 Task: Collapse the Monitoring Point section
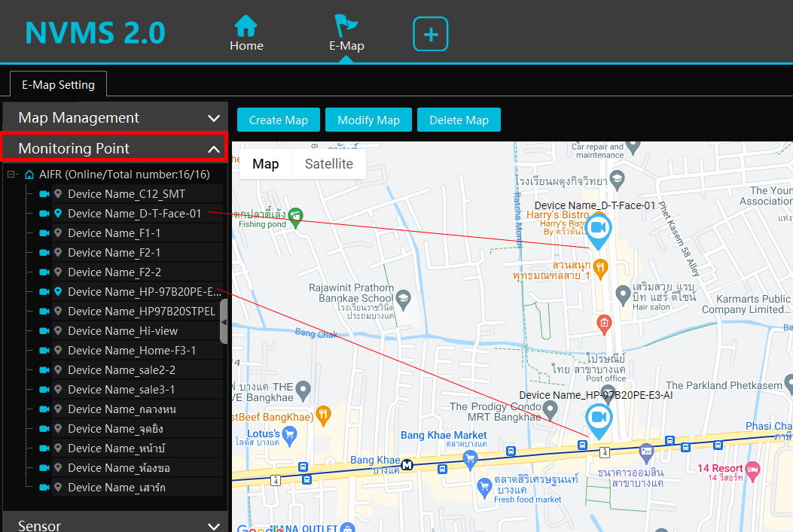click(214, 149)
